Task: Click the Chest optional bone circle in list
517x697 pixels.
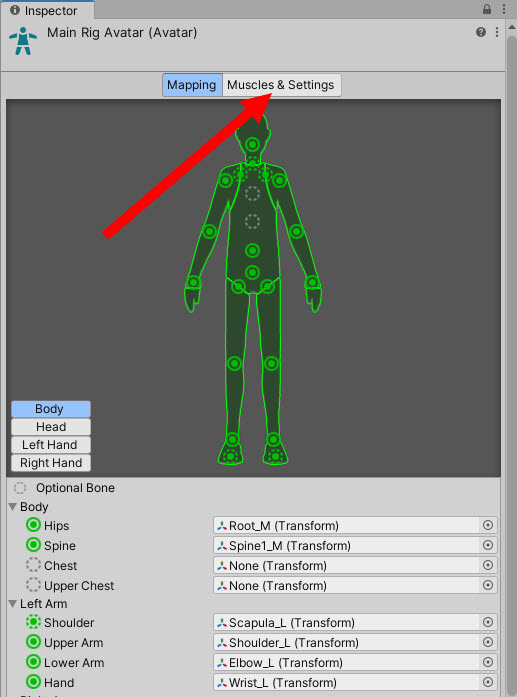Action: pos(33,565)
